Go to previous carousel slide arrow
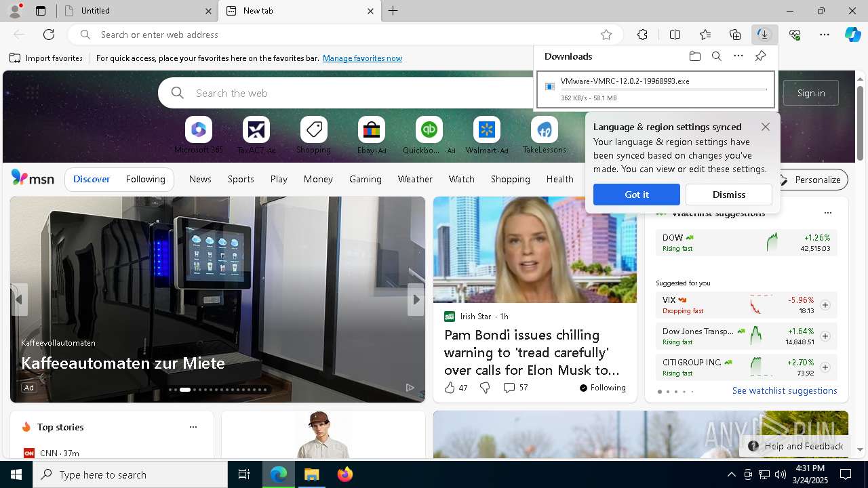 (19, 300)
